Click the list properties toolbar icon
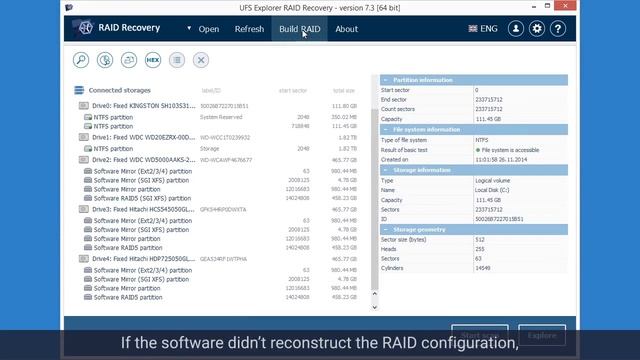 (177, 60)
